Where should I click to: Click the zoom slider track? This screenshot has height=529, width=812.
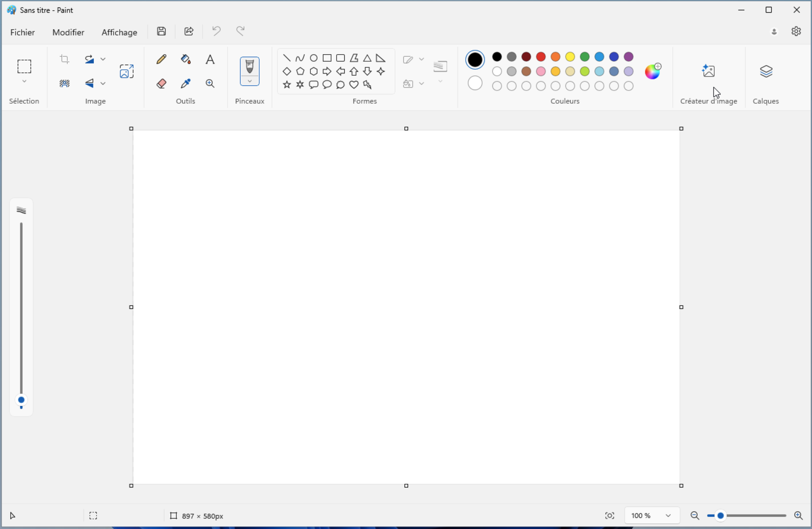746,515
